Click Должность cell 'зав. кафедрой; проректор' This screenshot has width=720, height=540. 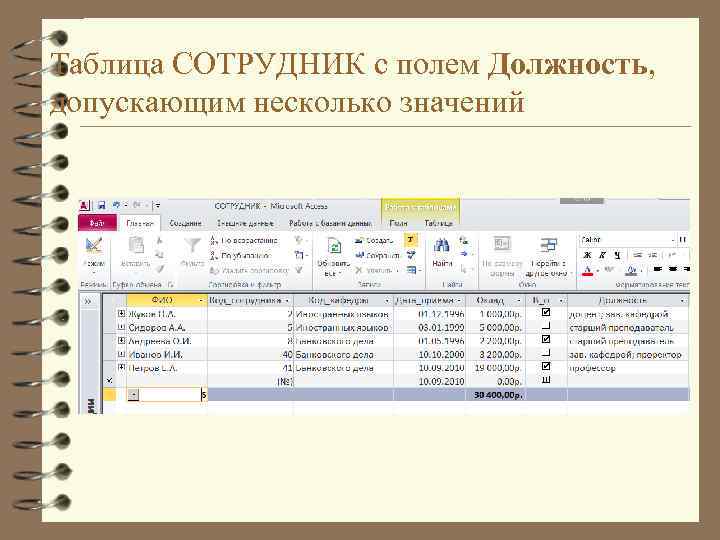[x=628, y=354]
